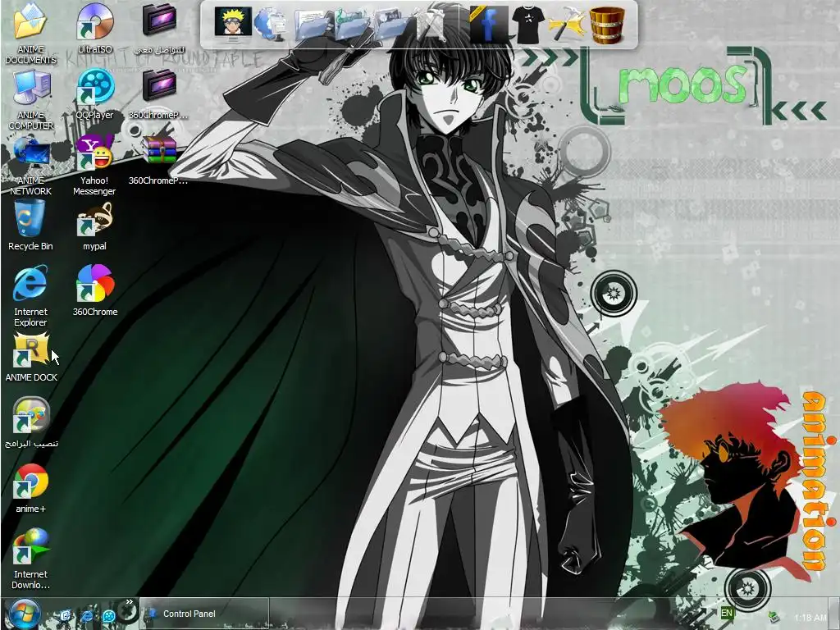Open Internet Download Manager shortcut

30,546
